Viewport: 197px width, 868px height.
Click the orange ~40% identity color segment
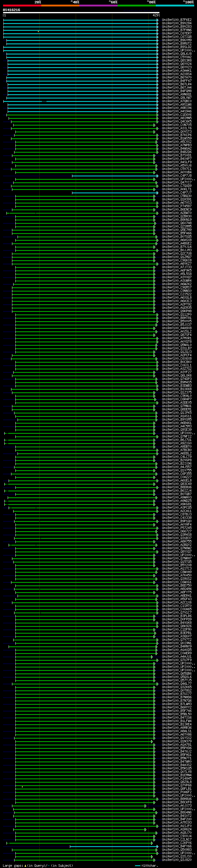tap(60, 6)
